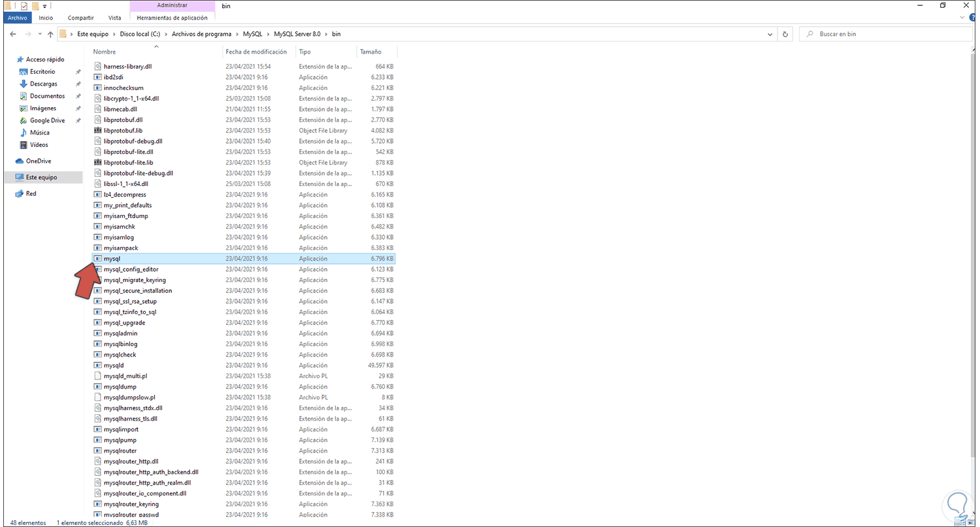980x527 pixels.
Task: Select Este equipo in the navigation pane
Action: click(43, 177)
